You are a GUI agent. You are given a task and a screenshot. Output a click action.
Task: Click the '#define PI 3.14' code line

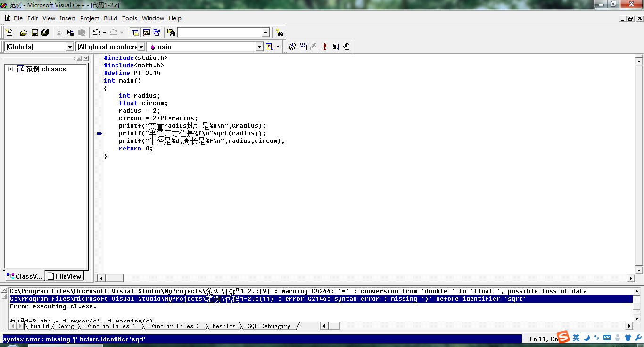pyautogui.click(x=132, y=73)
